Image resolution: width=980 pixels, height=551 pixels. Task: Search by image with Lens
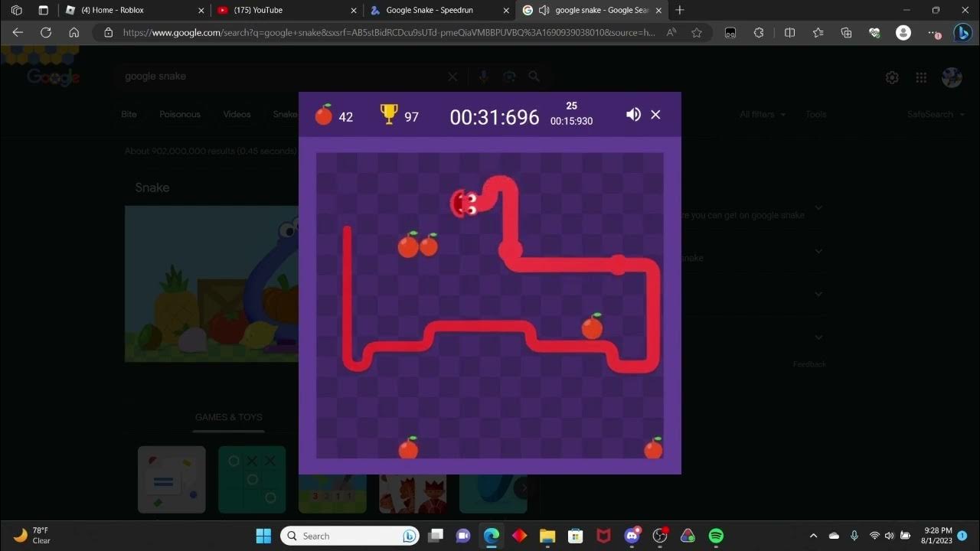[509, 77]
